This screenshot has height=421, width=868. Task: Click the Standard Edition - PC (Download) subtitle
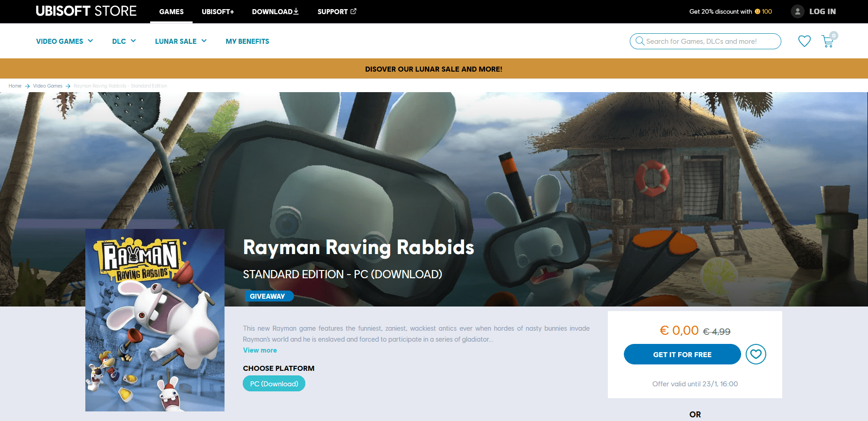(x=343, y=274)
